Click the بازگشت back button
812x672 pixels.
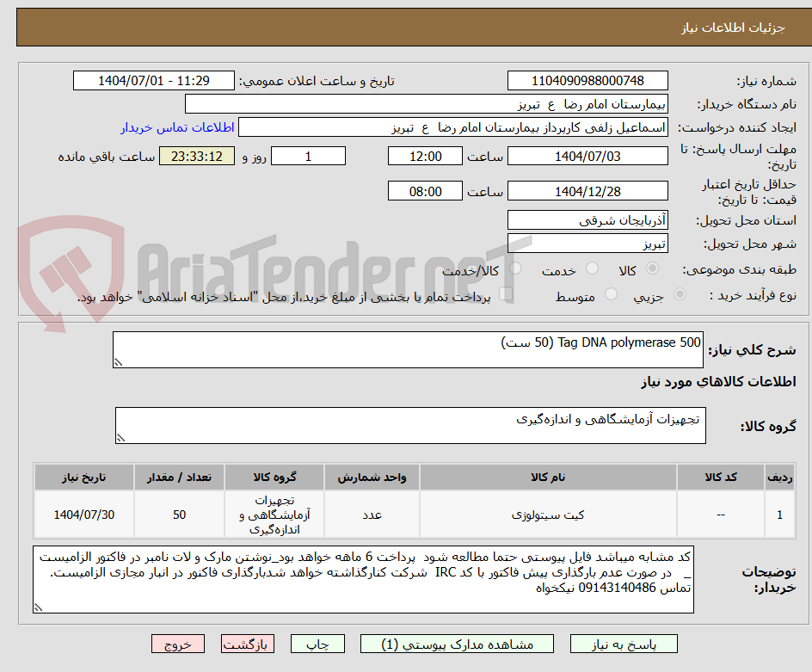point(248,644)
